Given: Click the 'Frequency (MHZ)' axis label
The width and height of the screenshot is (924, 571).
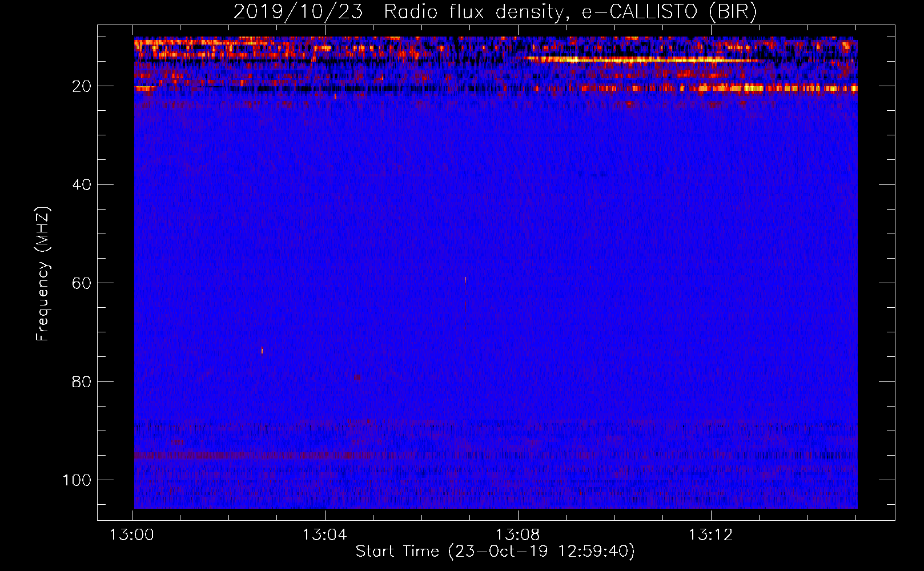Looking at the screenshot, I should [43, 274].
